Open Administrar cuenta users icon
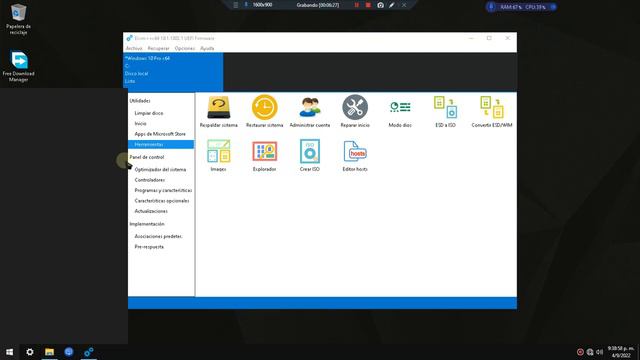This screenshot has width=640, height=360. pyautogui.click(x=309, y=111)
